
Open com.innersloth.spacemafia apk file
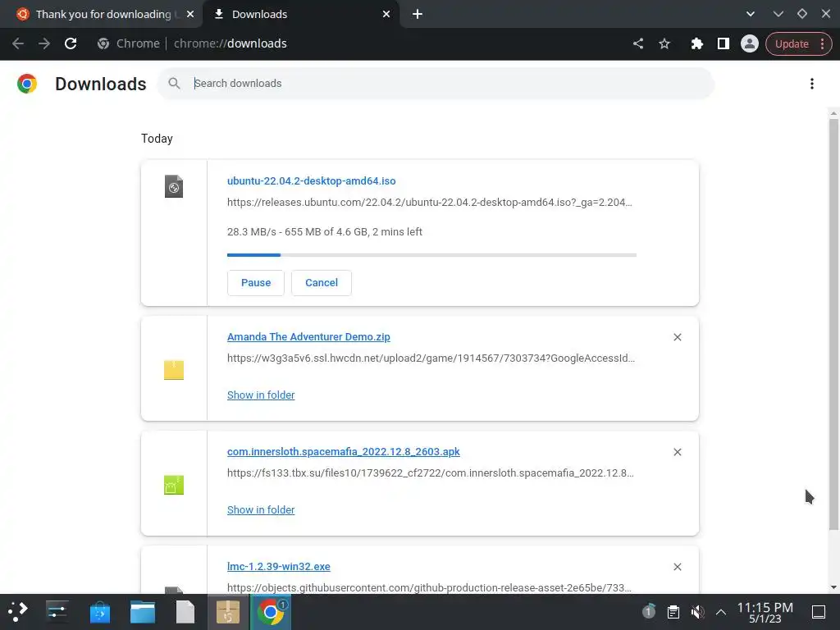pyautogui.click(x=344, y=452)
